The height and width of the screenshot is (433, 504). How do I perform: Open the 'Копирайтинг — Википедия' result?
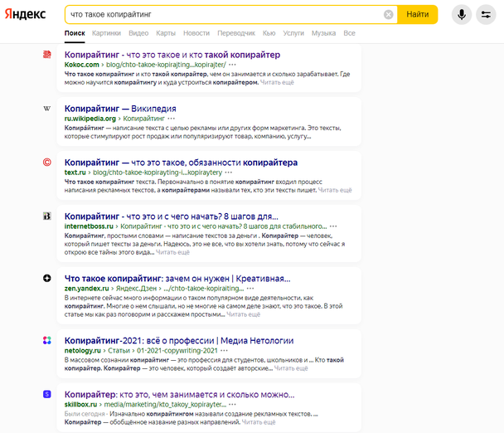[120, 109]
